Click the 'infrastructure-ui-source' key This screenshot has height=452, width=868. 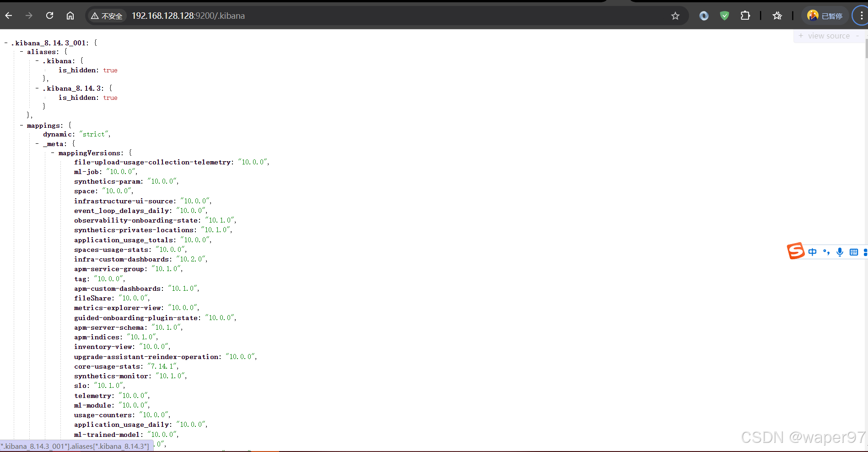pos(124,201)
